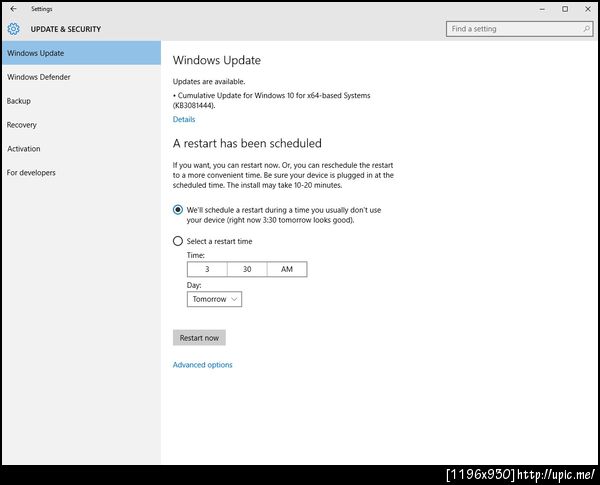Image resolution: width=600 pixels, height=485 pixels.
Task: Open Advanced options link
Action: (x=202, y=365)
